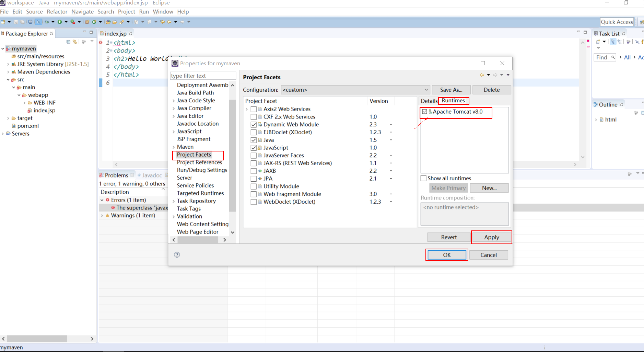Click the New Java Package toolbar icon
Viewport: 644px width, 352px height.
[x=87, y=22]
